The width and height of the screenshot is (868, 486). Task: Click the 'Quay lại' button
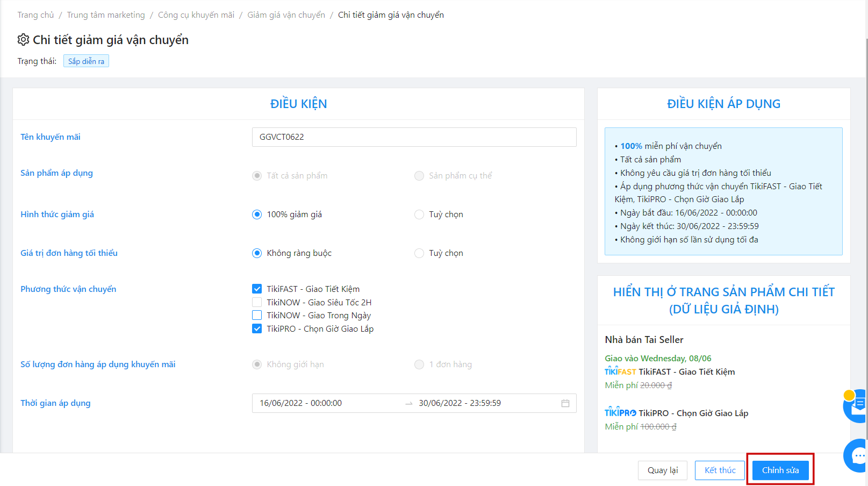(x=663, y=470)
